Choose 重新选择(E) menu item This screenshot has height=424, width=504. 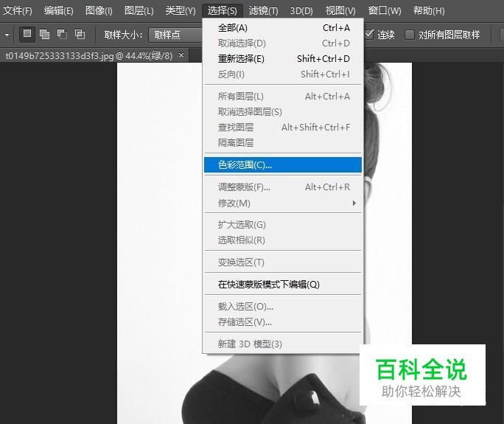point(283,59)
